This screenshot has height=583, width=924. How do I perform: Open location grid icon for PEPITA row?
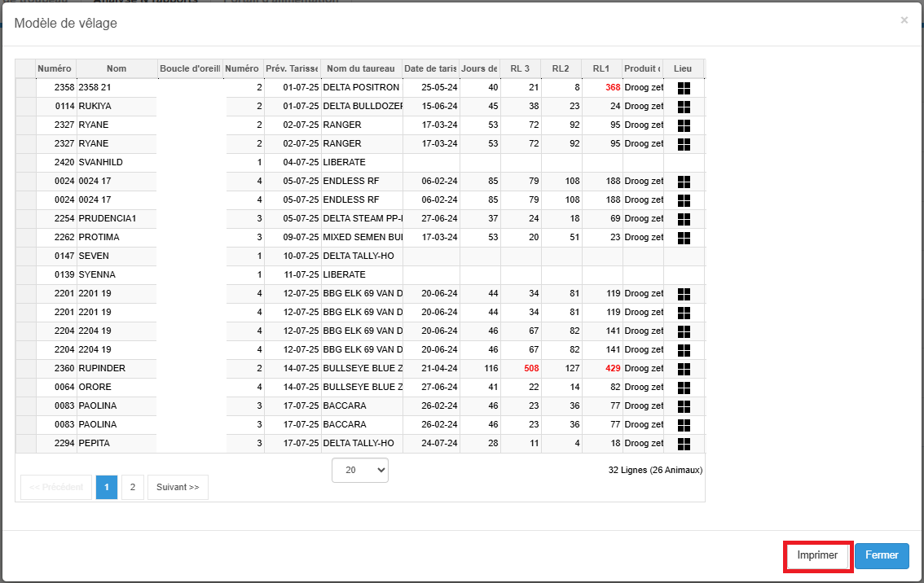point(684,444)
